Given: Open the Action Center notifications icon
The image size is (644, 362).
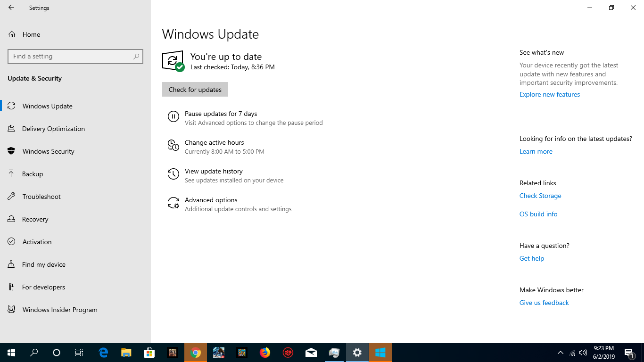Looking at the screenshot, I should pyautogui.click(x=629, y=353).
